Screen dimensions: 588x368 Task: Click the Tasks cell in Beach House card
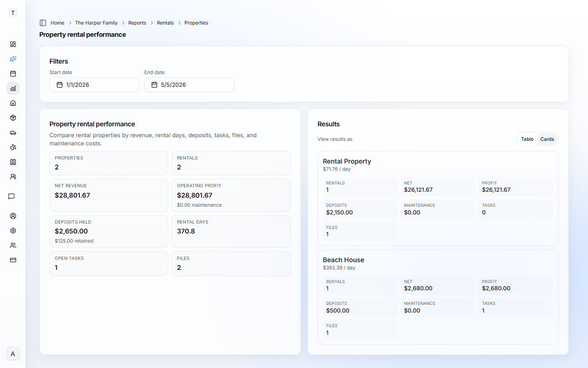[516, 307]
